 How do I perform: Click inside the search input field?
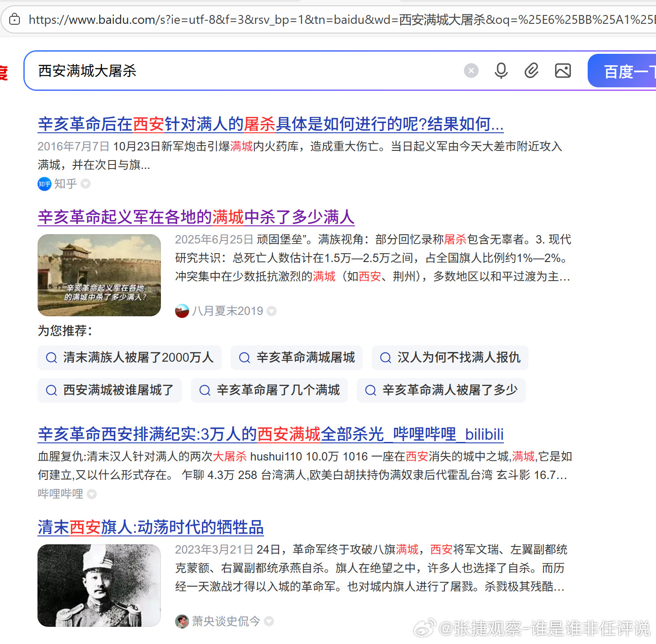click(x=220, y=71)
